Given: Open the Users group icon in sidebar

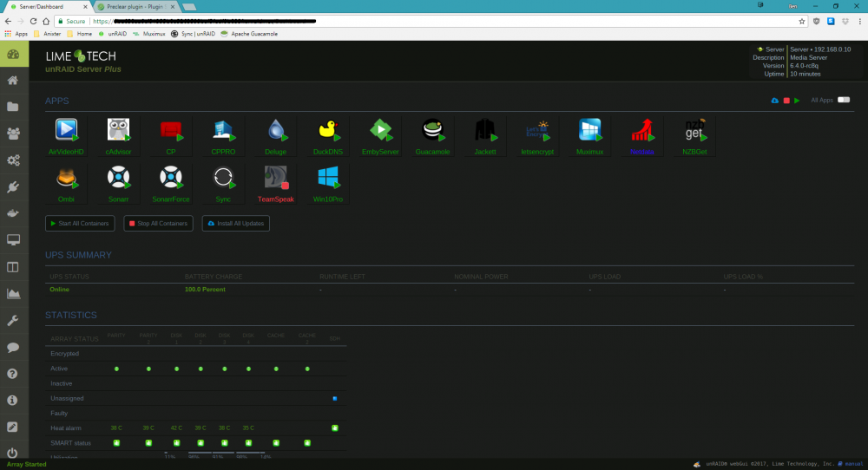Looking at the screenshot, I should point(13,134).
